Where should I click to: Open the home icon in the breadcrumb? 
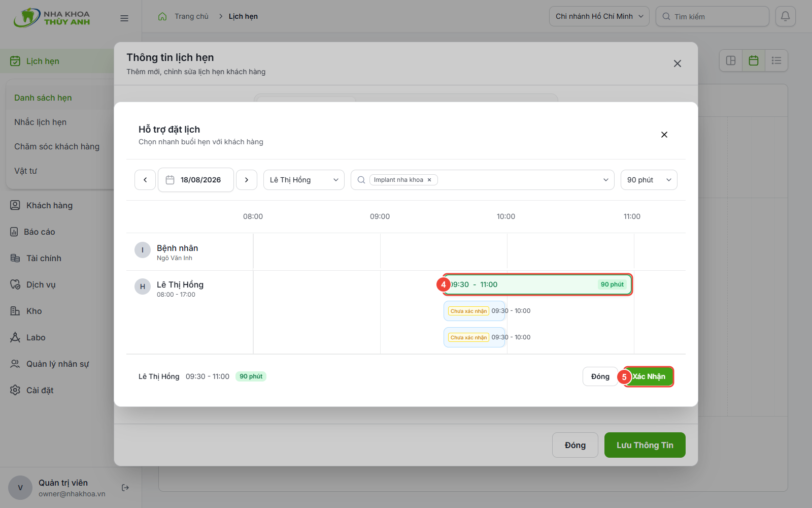(162, 16)
